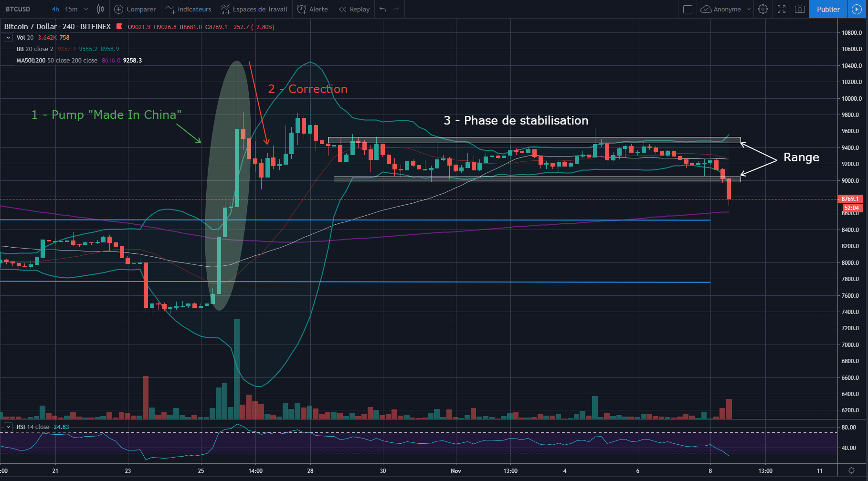Switch symbol via the BTCUSD tab
868x481 pixels.
click(x=17, y=9)
